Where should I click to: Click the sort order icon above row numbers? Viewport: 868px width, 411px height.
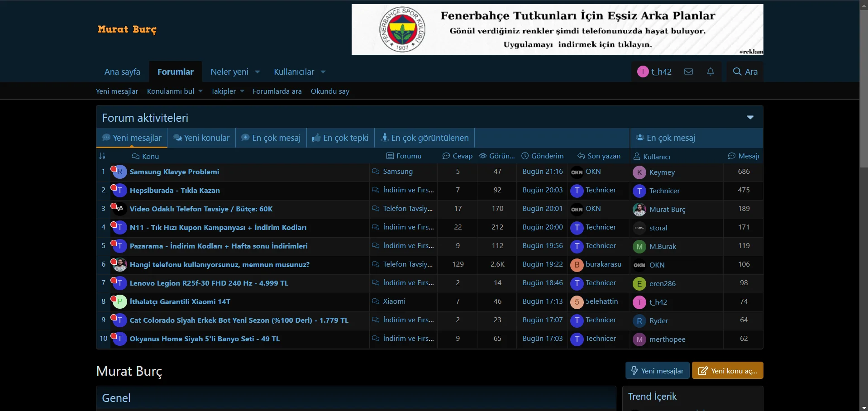coord(102,156)
